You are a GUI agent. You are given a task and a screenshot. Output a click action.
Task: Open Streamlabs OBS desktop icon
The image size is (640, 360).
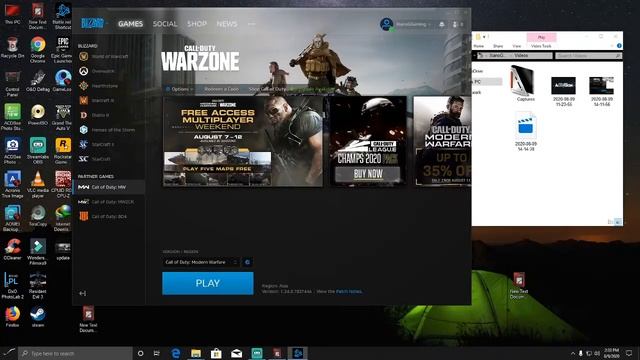38,150
